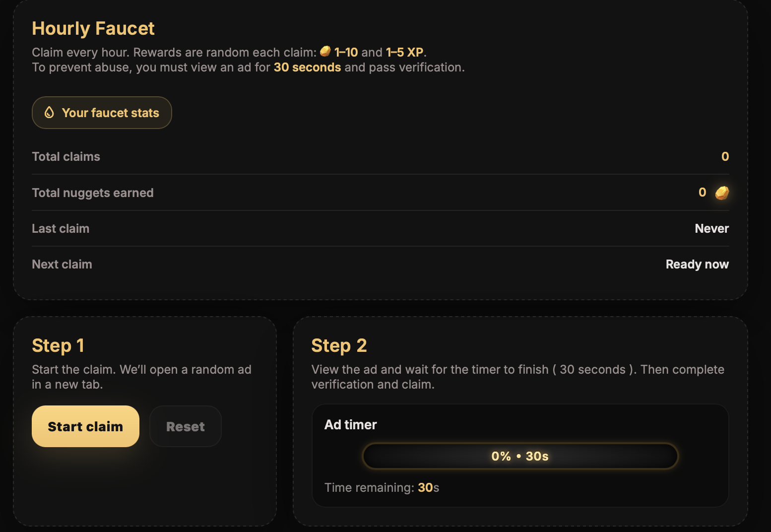This screenshot has height=532, width=771.
Task: Click the Next claim Ready now value
Action: 697,264
